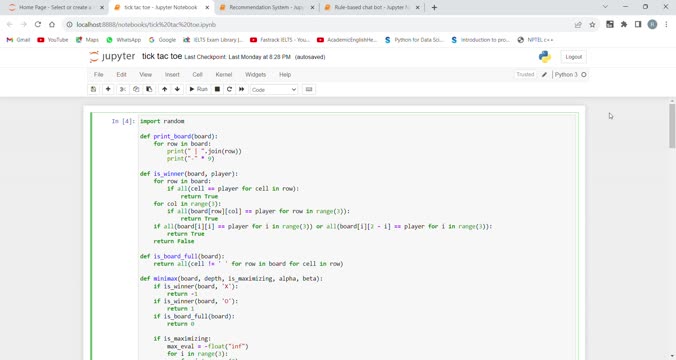The width and height of the screenshot is (676, 360).
Task: Open command palette keyboard icon
Action: pyautogui.click(x=309, y=89)
